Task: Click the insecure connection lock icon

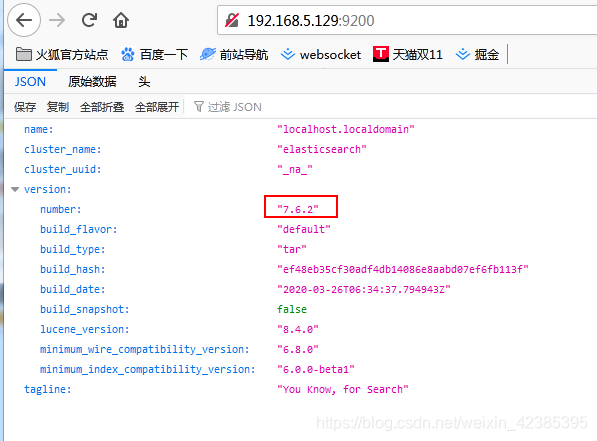Action: click(x=232, y=20)
